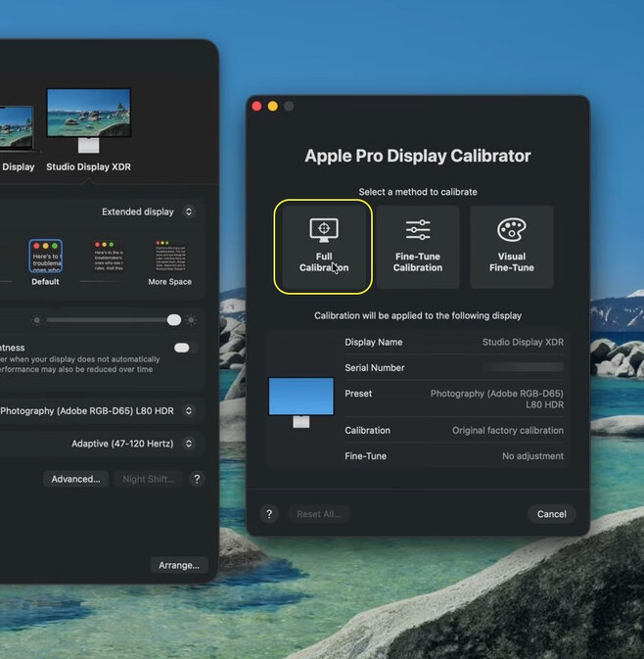
Task: Click the bright sun icon beside slider
Action: [191, 320]
